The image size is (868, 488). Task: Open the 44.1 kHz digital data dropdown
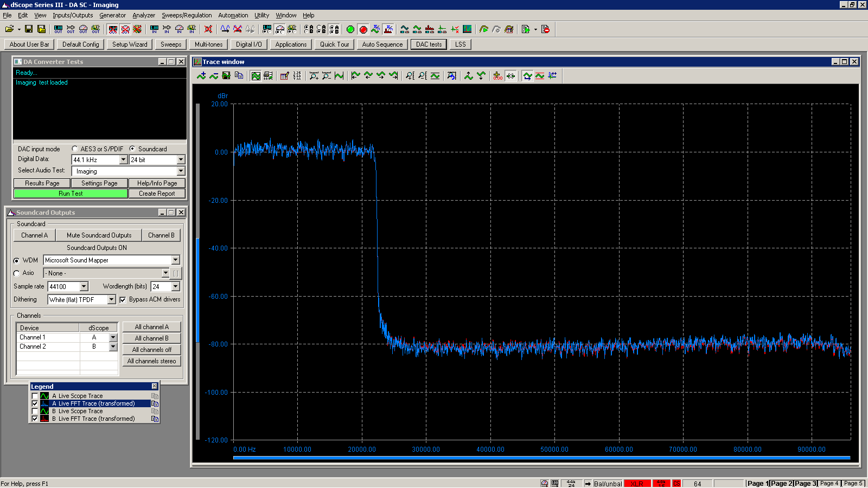[123, 159]
